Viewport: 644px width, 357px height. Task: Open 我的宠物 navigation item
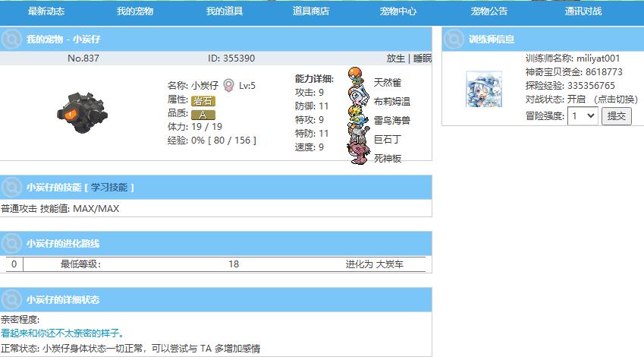click(x=134, y=11)
